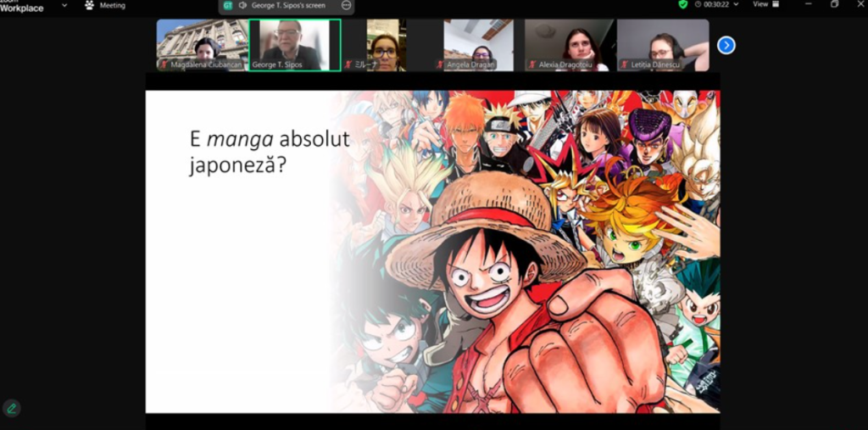Open the Meeting label in title bar
This screenshot has width=868, height=430.
[x=113, y=6]
